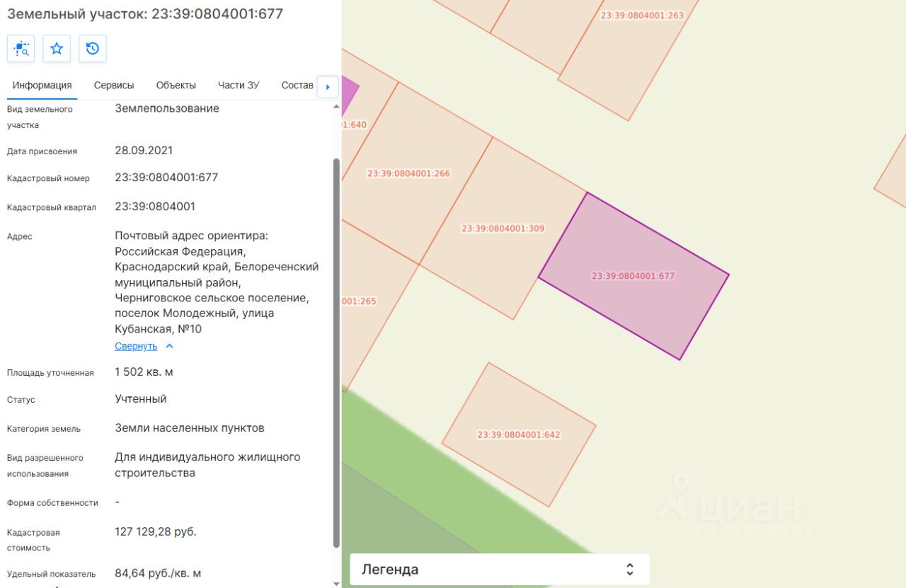The width and height of the screenshot is (906, 588).
Task: Click scrollbar up arrow in info panel
Action: coord(336,106)
